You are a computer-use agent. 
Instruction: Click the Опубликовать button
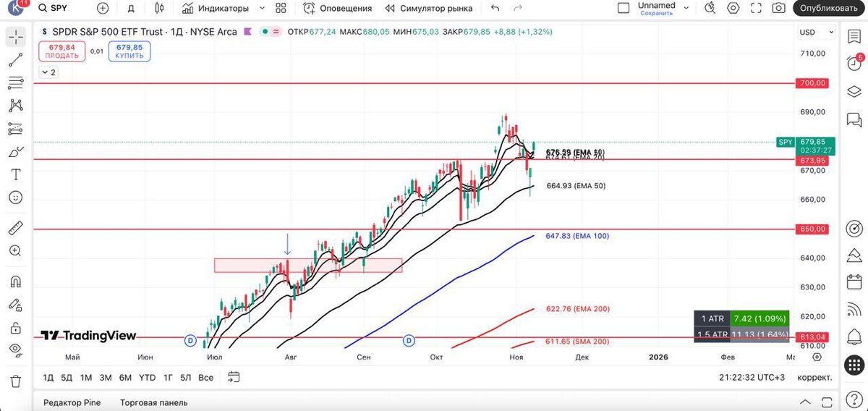point(829,8)
